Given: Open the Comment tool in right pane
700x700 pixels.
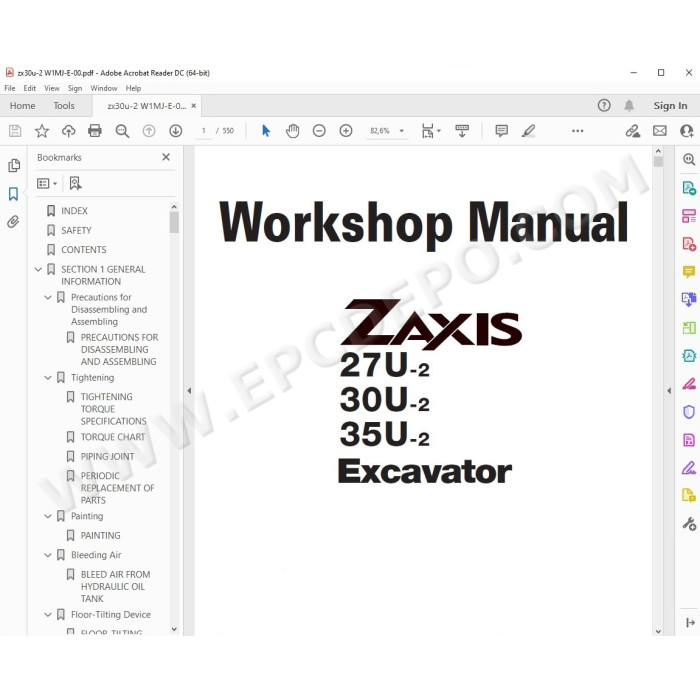Looking at the screenshot, I should pyautogui.click(x=689, y=271).
